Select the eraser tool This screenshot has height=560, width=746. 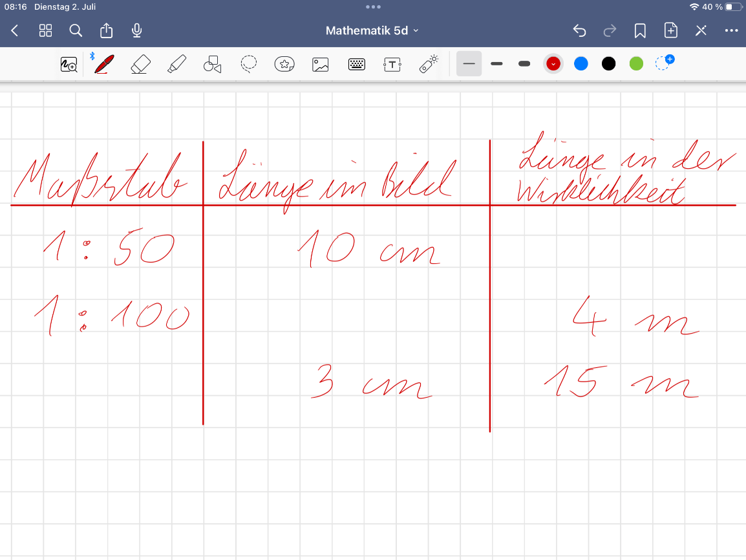pyautogui.click(x=140, y=63)
